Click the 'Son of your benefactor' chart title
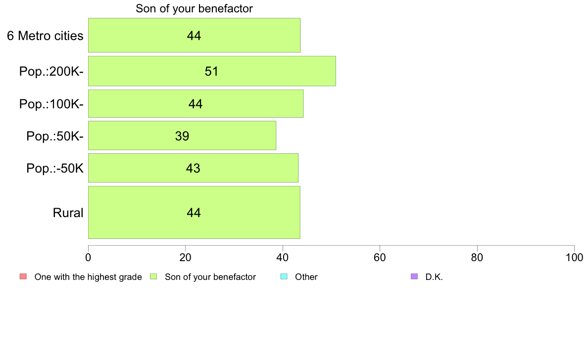The height and width of the screenshot is (364, 588). click(x=194, y=8)
